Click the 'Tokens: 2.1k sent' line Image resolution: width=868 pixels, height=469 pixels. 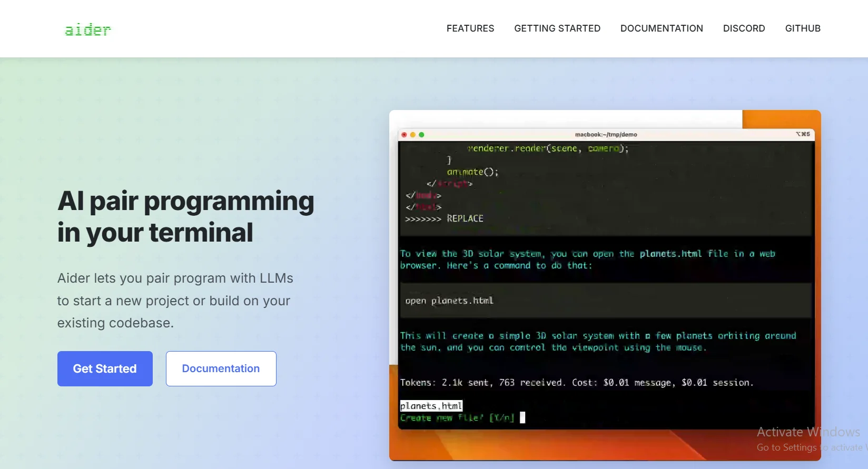coord(577,383)
